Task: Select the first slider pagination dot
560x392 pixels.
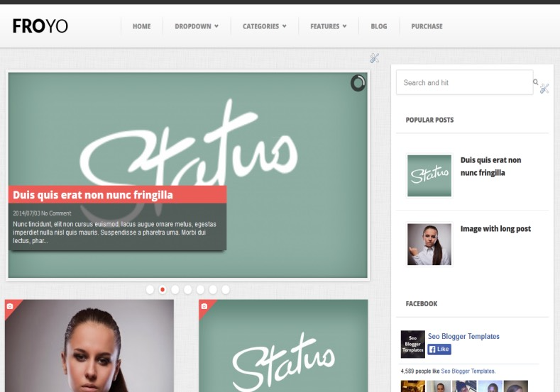Action: (x=150, y=290)
